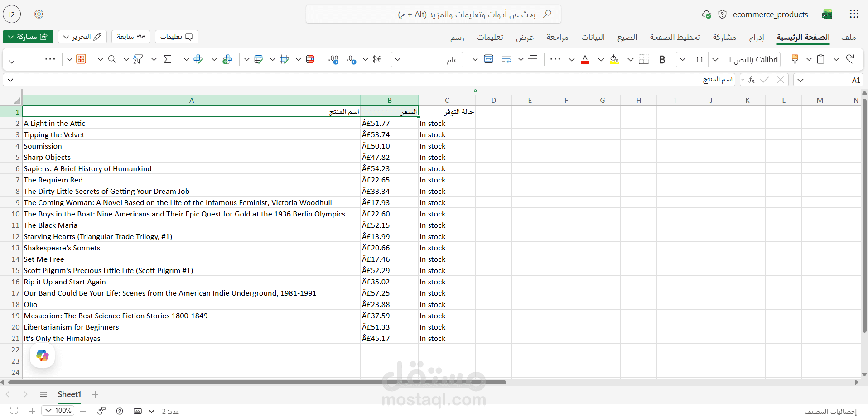
Task: Open the ملف File menu
Action: pos(849,37)
